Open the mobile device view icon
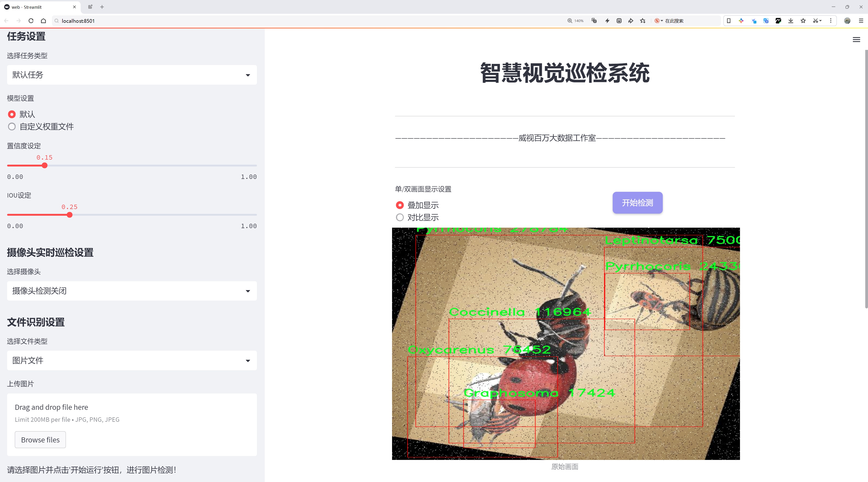The height and width of the screenshot is (482, 868). coord(729,20)
